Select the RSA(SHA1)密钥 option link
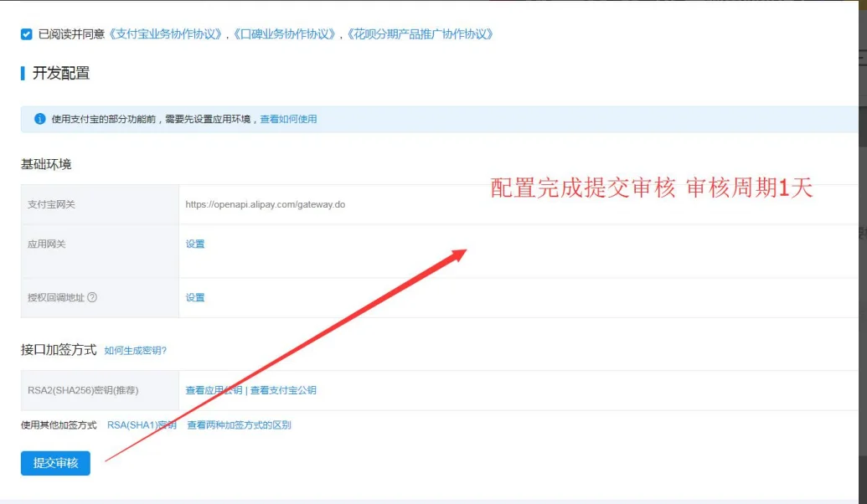This screenshot has width=867, height=504. [142, 425]
